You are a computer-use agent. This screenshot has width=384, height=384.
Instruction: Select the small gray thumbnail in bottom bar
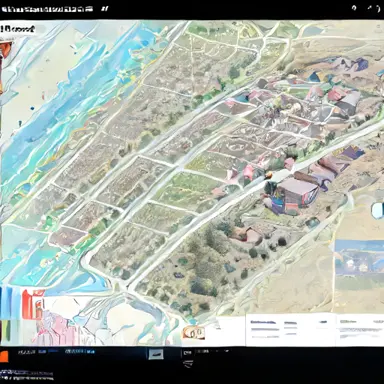coord(156,354)
